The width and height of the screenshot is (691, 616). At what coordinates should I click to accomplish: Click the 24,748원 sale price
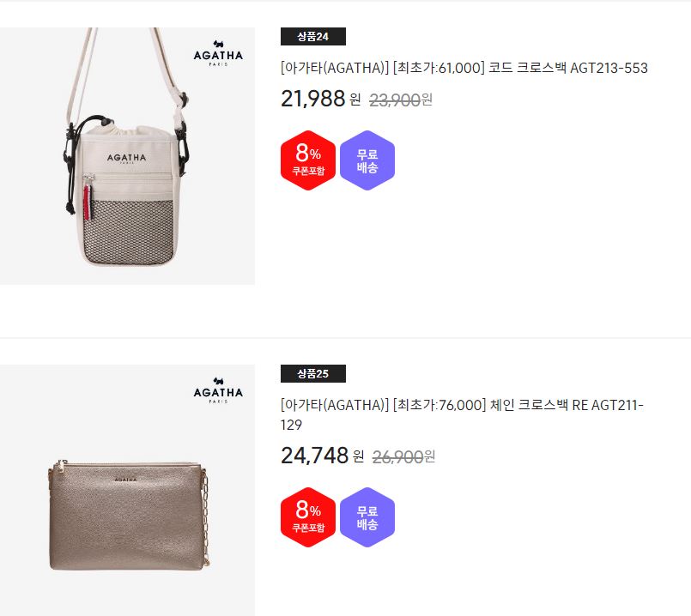[323, 456]
